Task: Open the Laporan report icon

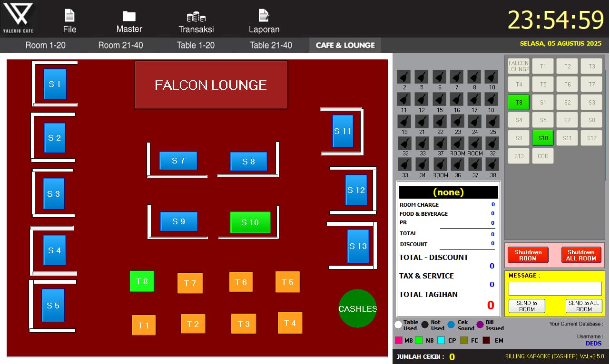Action: (x=264, y=16)
